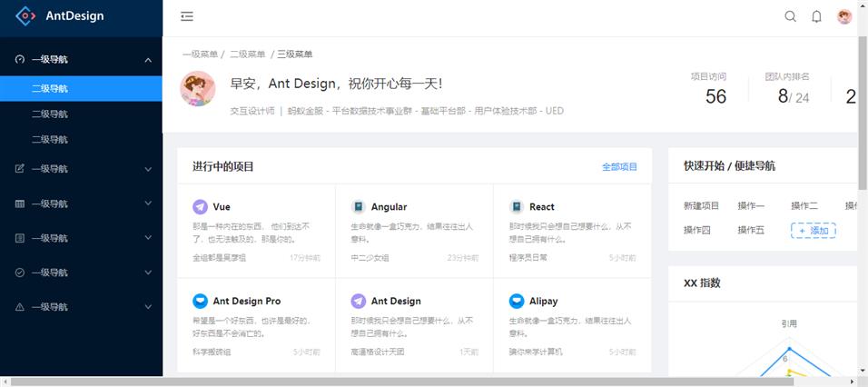Click the Ant Design project icon
This screenshot has height=387, width=868.
[x=358, y=301]
